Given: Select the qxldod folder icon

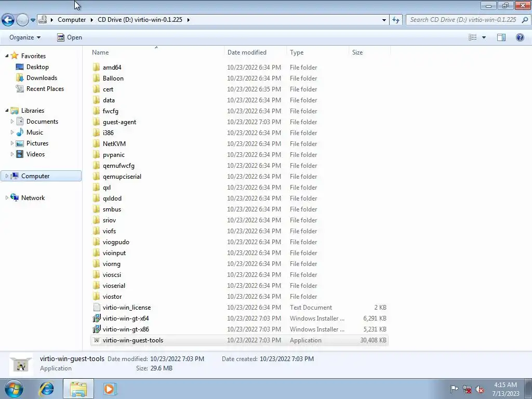Looking at the screenshot, I should coord(96,198).
